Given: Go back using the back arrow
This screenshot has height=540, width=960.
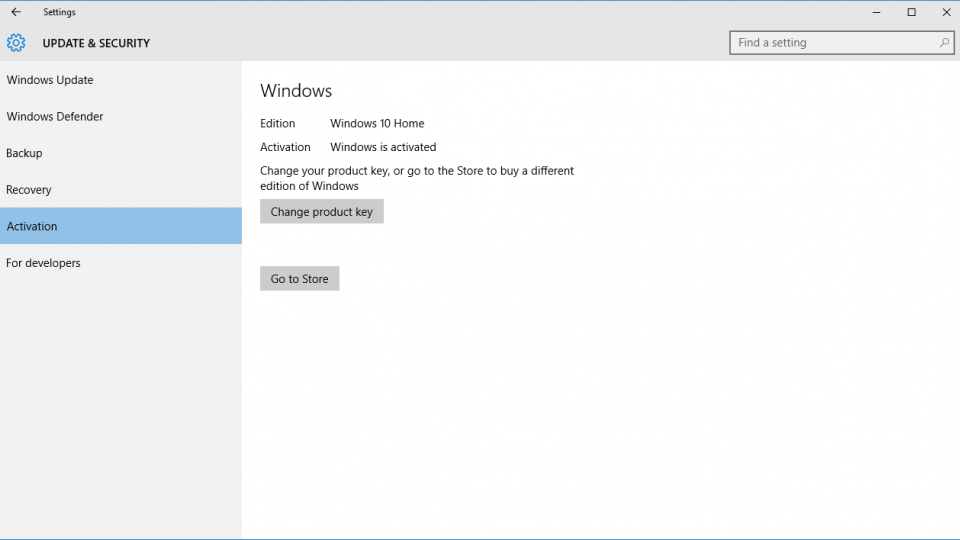Looking at the screenshot, I should 16,12.
